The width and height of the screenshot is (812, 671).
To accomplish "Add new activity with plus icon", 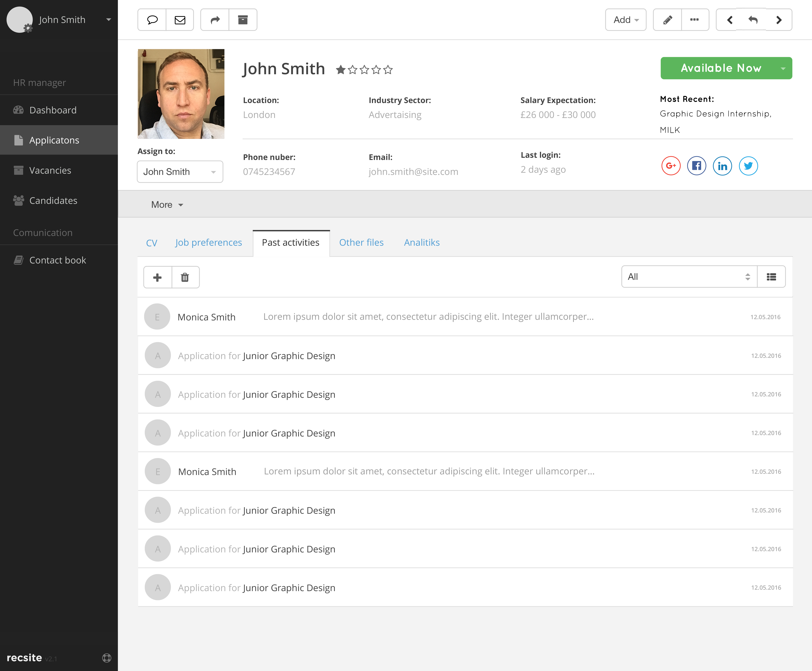I will coord(158,277).
